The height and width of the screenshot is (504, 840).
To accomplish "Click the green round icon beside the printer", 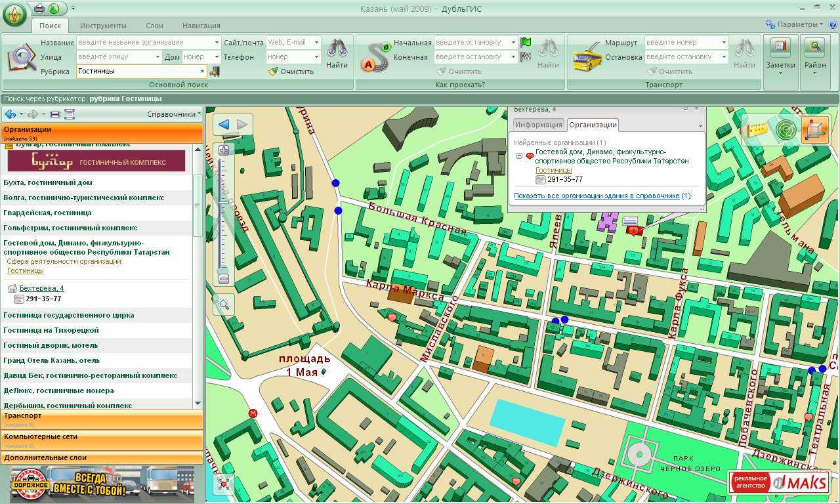I will pos(54,9).
